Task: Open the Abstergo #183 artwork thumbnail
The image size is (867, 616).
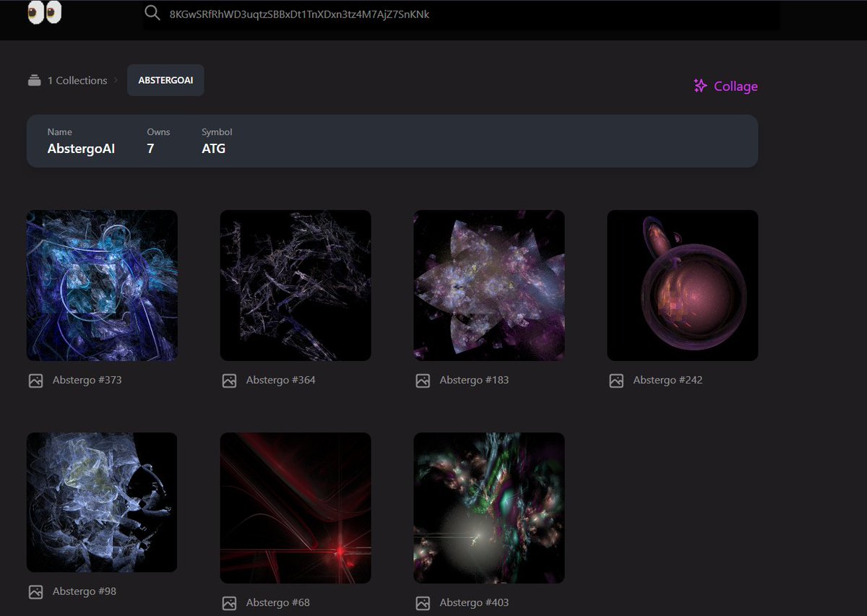Action: [488, 285]
